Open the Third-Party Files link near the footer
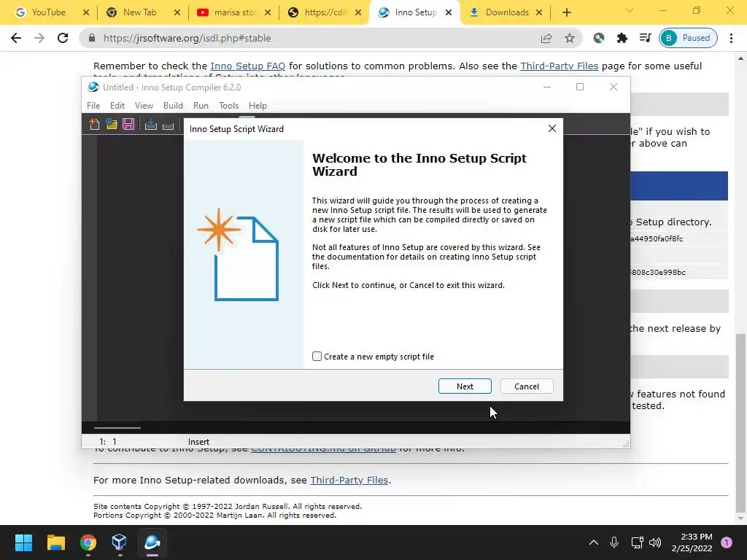747x560 pixels. coord(349,480)
